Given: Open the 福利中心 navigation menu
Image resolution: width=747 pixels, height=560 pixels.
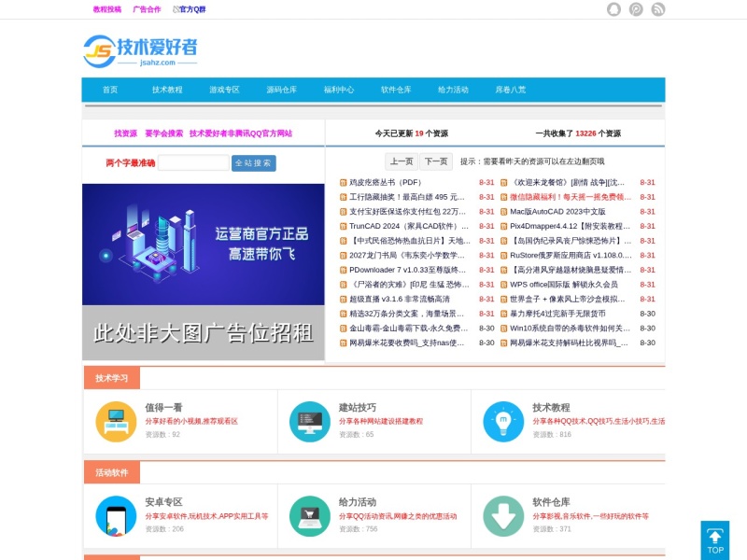Looking at the screenshot, I should [339, 90].
